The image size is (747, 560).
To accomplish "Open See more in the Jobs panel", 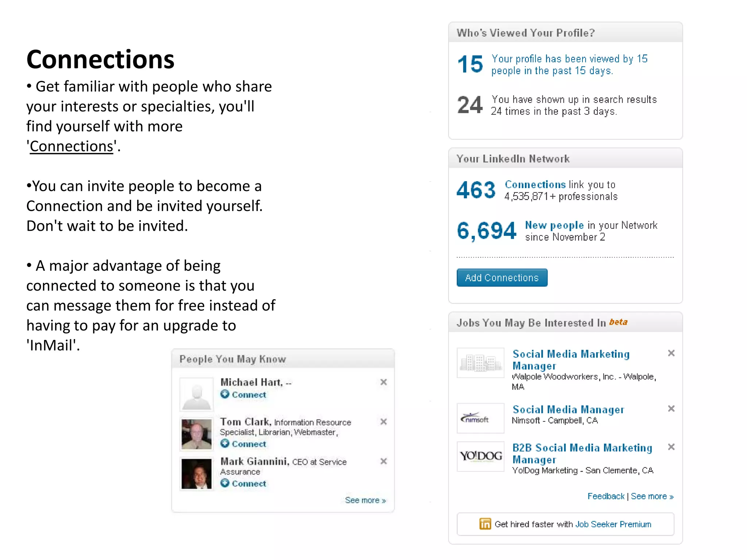I will 652,496.
